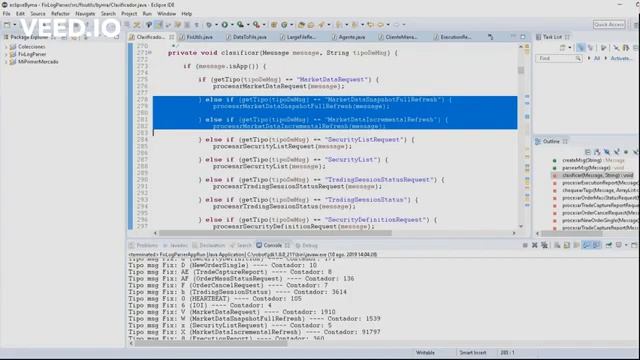Click the Back navigation arrow icon
The image size is (640, 360).
380,24
